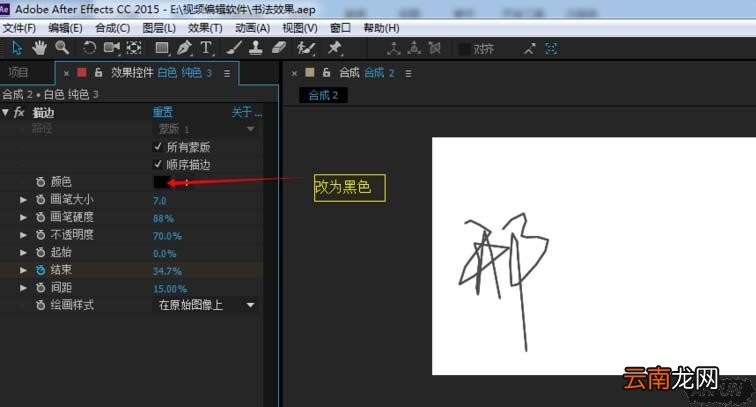Click 重置 to reset the effect
Image resolution: width=756 pixels, height=407 pixels.
pyautogui.click(x=163, y=112)
